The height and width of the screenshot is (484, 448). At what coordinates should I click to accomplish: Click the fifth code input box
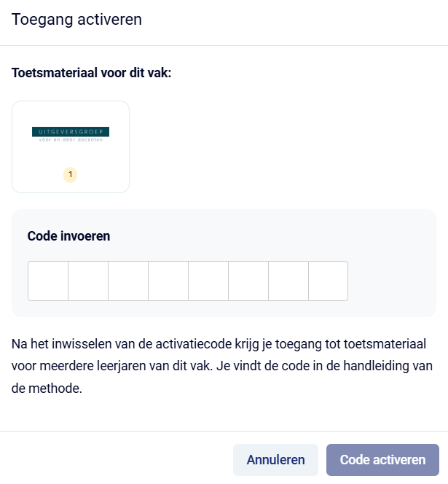click(x=208, y=281)
